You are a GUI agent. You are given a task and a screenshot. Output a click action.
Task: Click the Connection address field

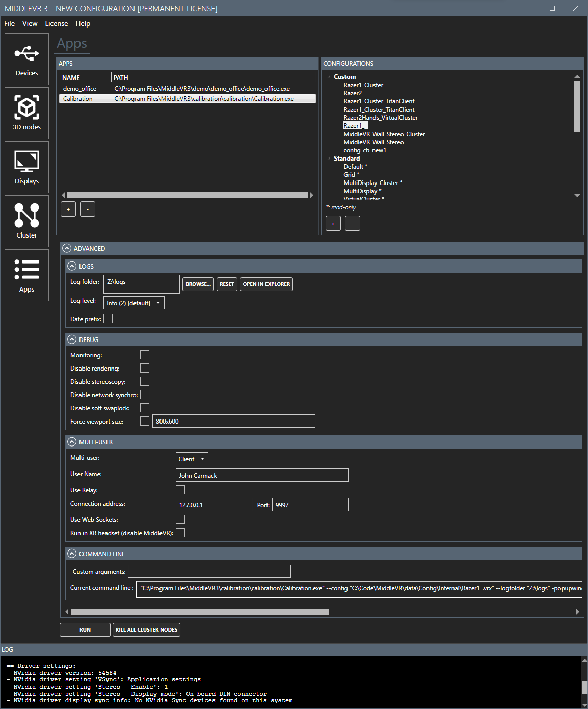pyautogui.click(x=214, y=505)
